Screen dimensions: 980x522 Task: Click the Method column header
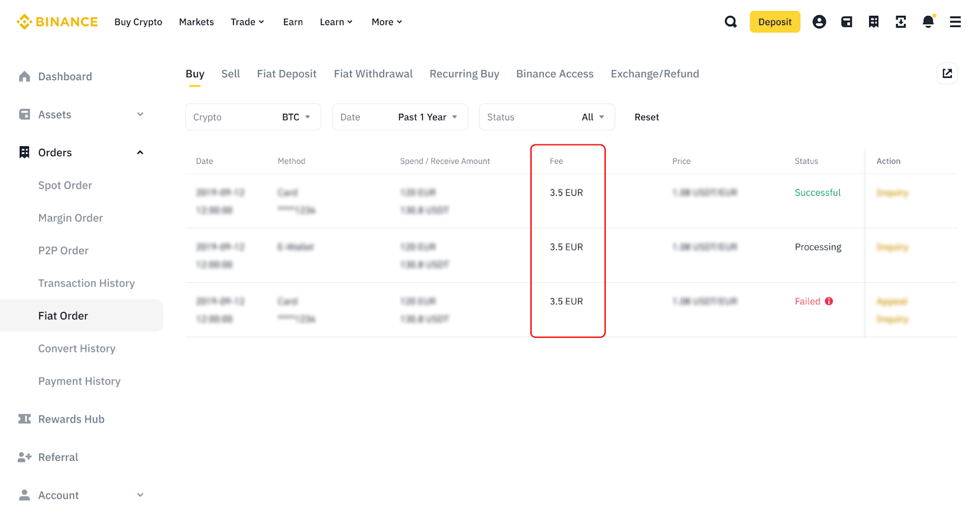tap(291, 161)
